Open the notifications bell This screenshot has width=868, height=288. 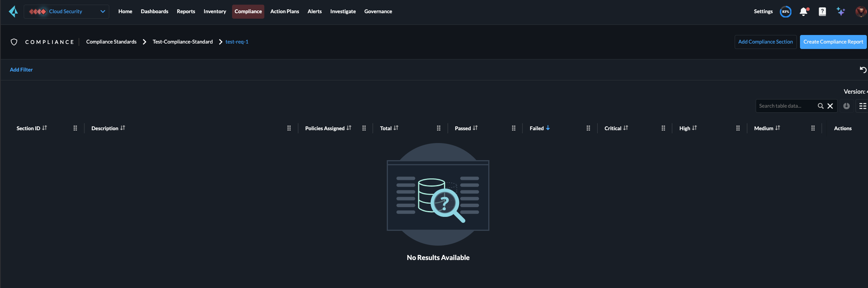pyautogui.click(x=803, y=12)
